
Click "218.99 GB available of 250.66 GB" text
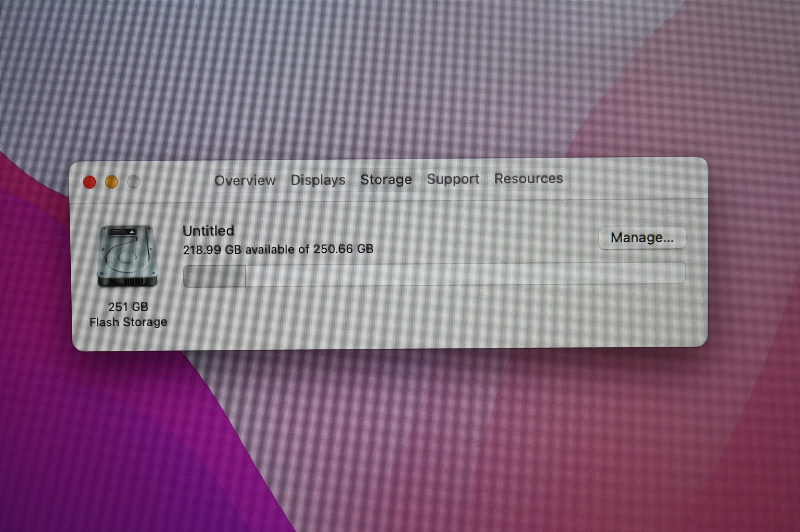point(278,249)
